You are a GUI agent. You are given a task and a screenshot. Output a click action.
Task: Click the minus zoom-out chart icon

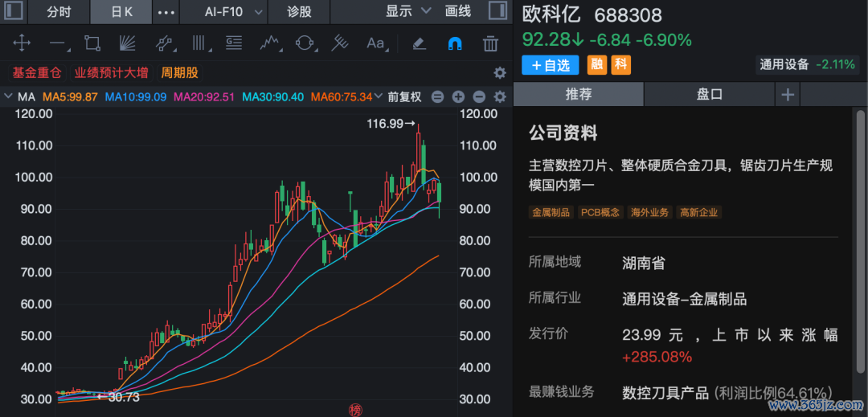(x=479, y=97)
